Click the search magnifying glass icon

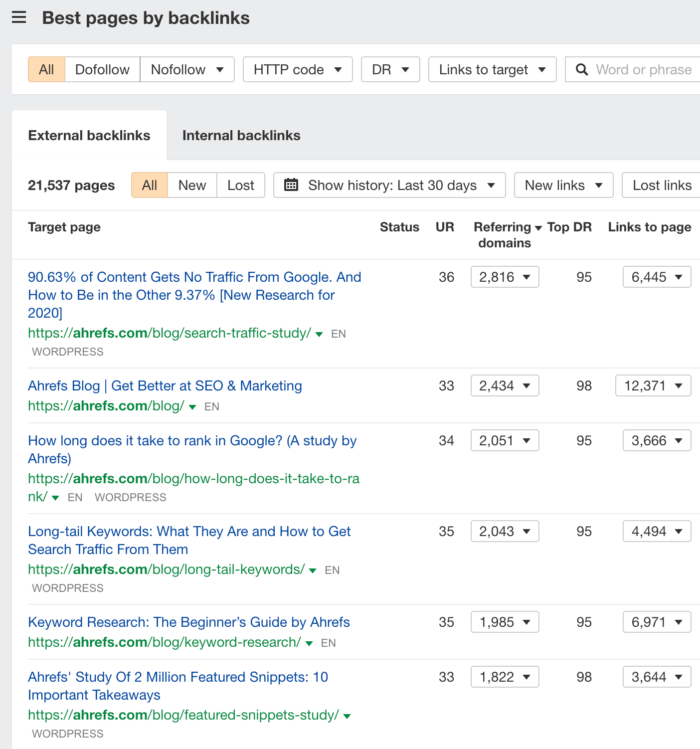click(582, 69)
